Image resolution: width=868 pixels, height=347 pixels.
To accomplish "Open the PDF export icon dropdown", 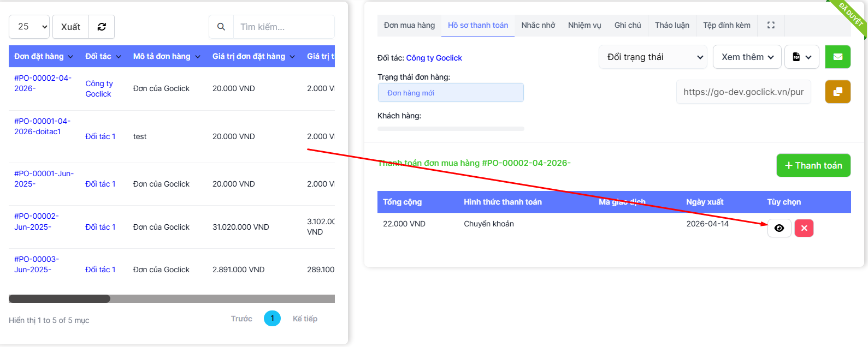I will tap(801, 57).
